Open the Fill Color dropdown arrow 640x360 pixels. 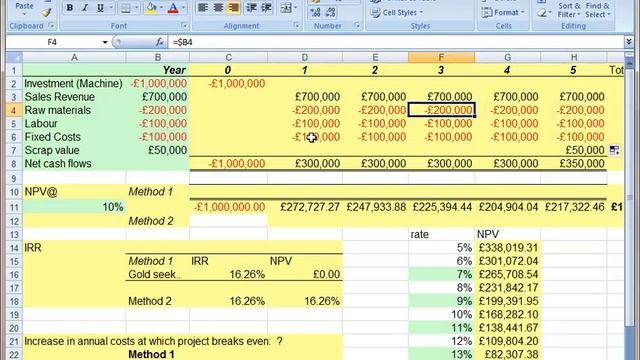[x=161, y=8]
